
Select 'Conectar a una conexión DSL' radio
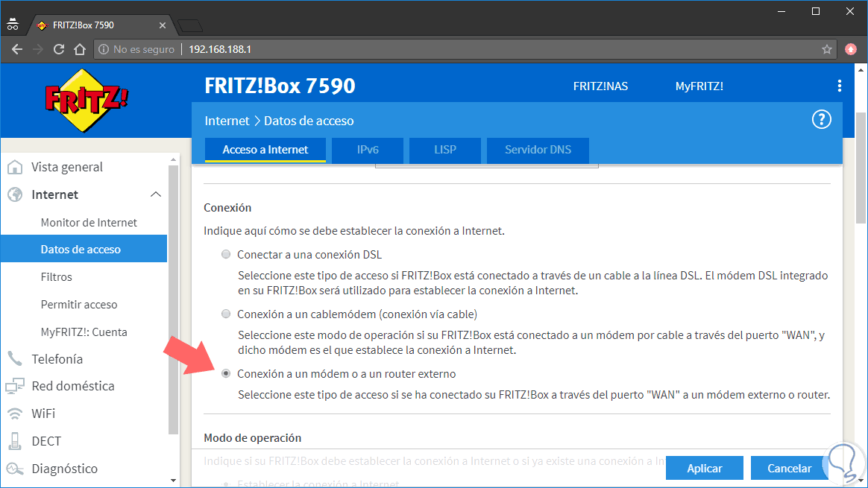(226, 255)
